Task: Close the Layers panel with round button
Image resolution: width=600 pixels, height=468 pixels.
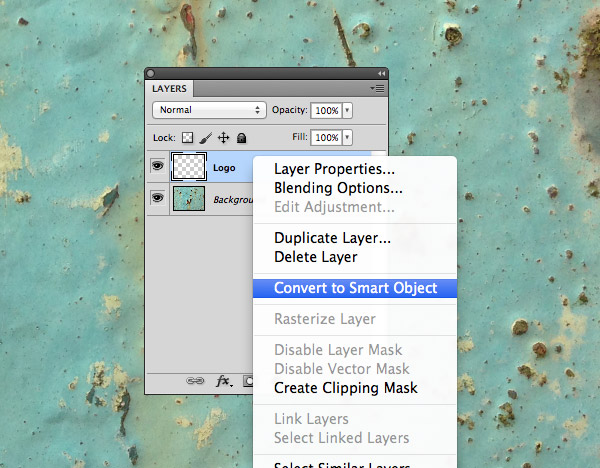Action: pos(150,73)
